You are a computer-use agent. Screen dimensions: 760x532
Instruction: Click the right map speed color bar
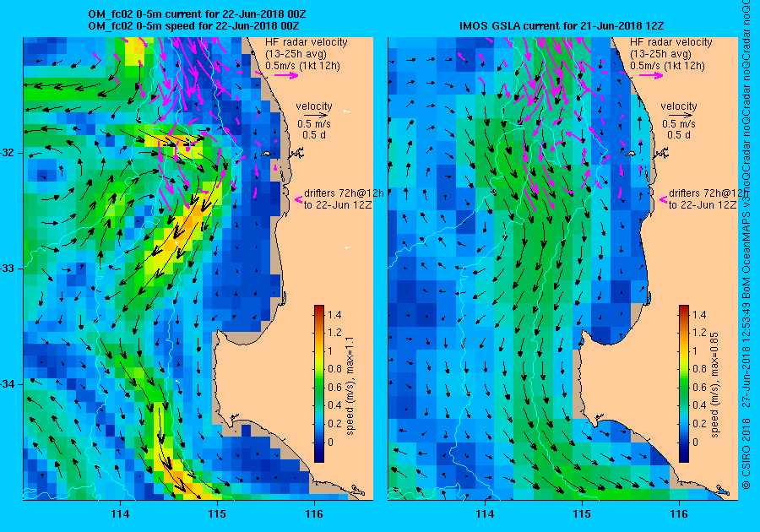pos(684,383)
